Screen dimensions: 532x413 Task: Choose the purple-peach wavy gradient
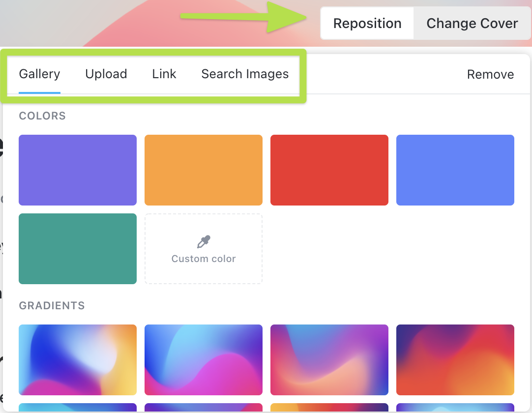coord(329,360)
